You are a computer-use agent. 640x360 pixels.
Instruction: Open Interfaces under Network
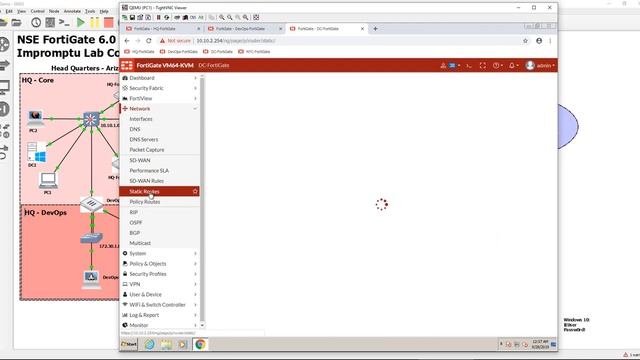[141, 119]
